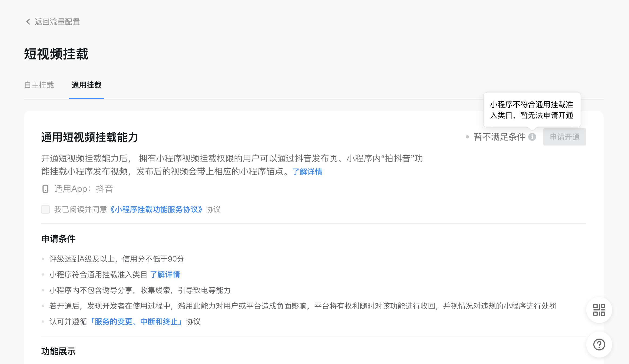Click the phone icon before 适用App
The image size is (629, 364).
pos(45,189)
